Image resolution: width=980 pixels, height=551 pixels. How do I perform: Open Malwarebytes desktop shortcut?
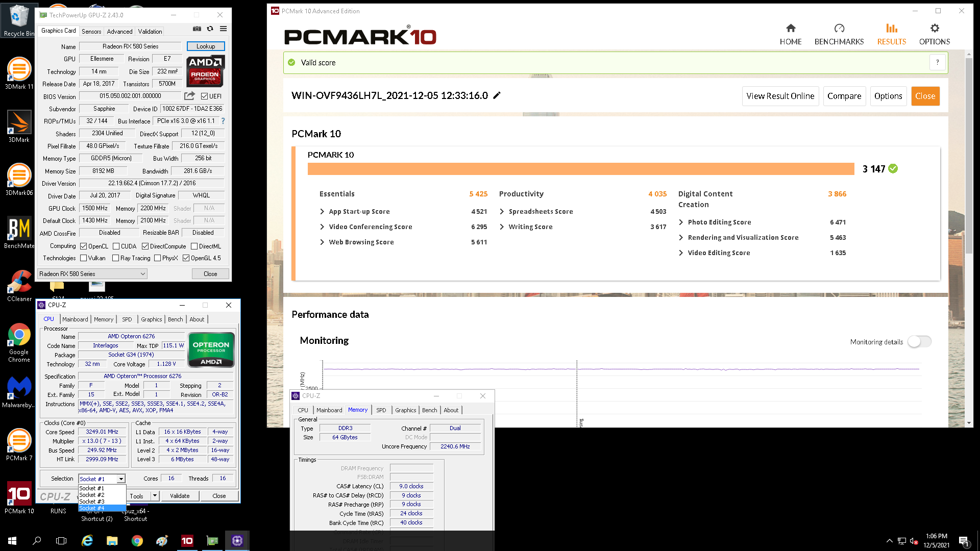(x=19, y=392)
